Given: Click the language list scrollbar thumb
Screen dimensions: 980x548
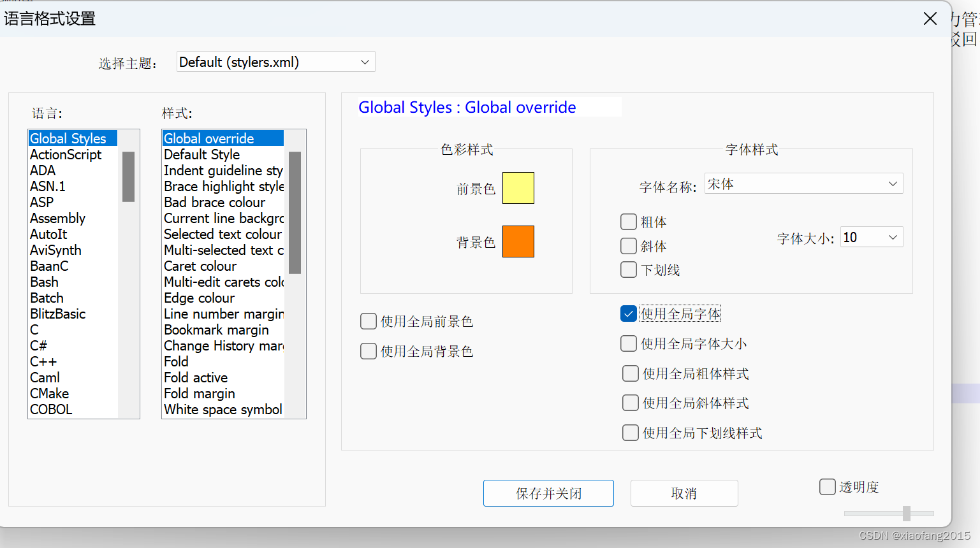Looking at the screenshot, I should 128,177.
